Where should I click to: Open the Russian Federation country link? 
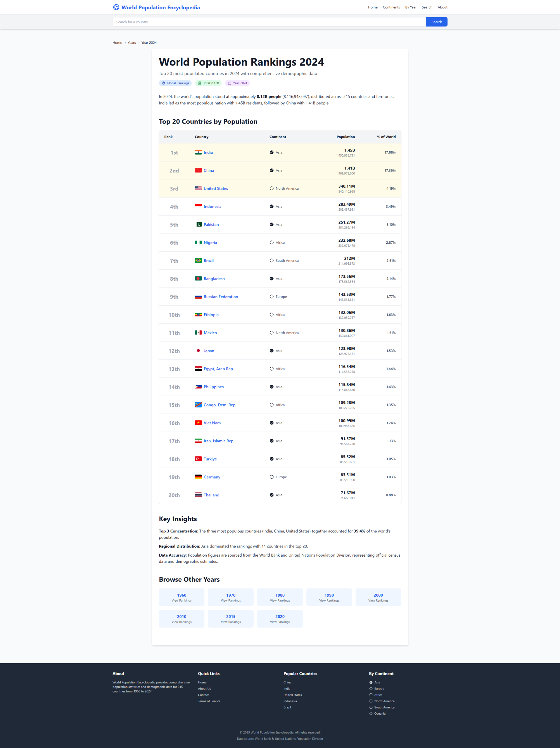click(x=220, y=297)
